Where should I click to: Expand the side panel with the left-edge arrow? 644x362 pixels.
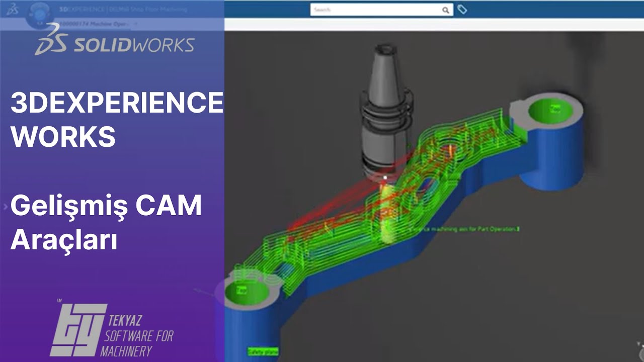[6, 207]
